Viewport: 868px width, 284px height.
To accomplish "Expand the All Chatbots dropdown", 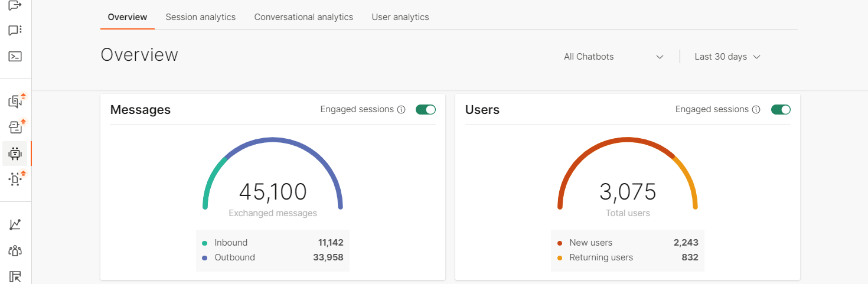I will (x=614, y=57).
